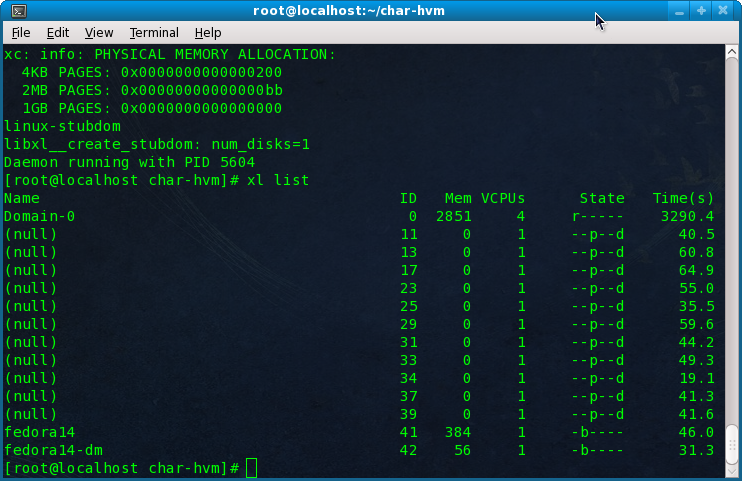Screen dimensions: 742x481
Task: Click the 'Daemon running with PID 5604' line
Action: 129,162
